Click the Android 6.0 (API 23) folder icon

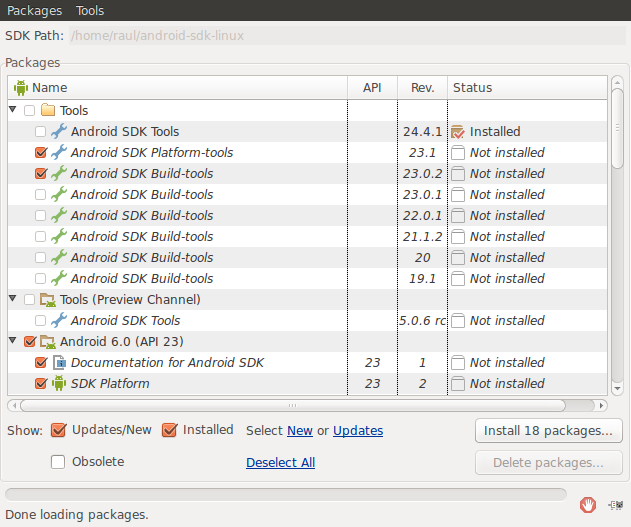coord(48,342)
